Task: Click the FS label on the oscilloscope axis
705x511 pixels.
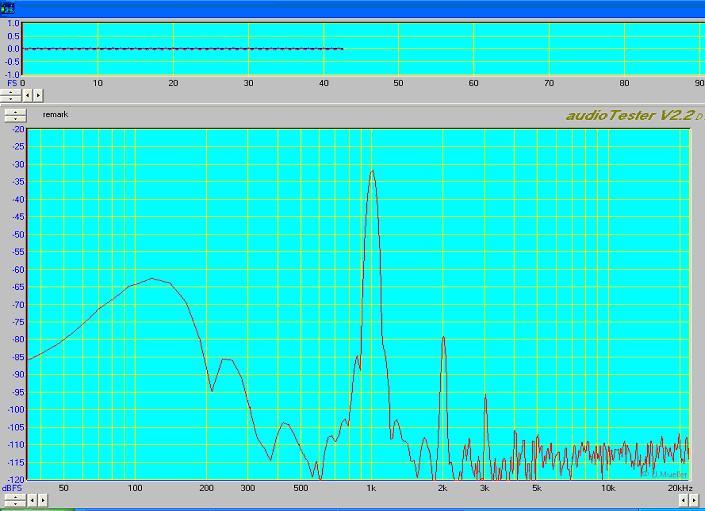Action: coord(12,83)
